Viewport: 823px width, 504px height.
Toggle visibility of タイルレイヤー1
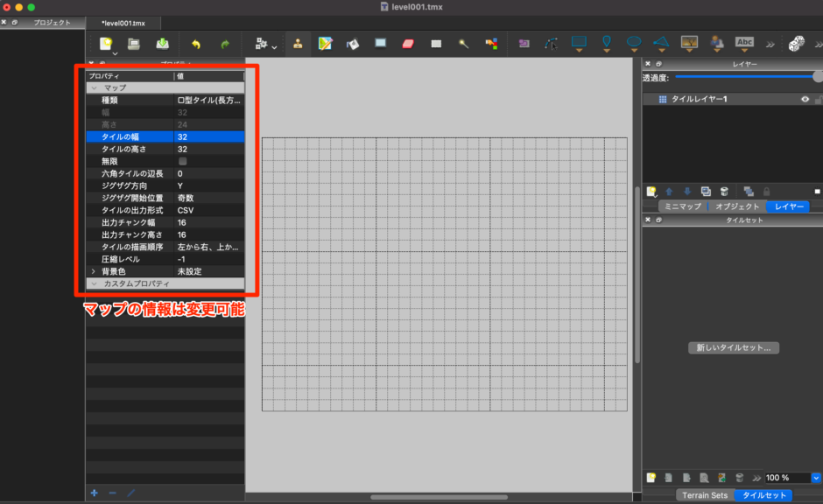click(805, 99)
